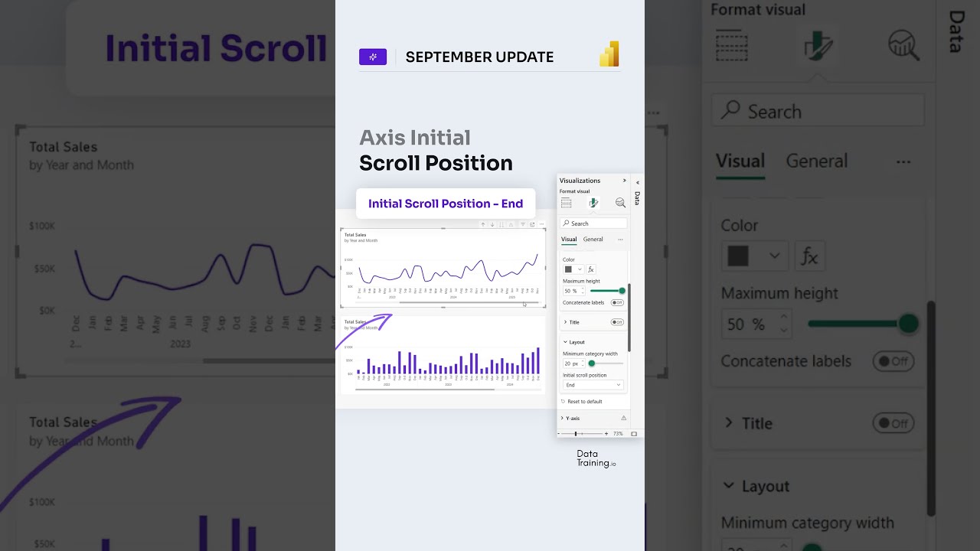Go to next hierarchy level on line chart
Viewport: 980px width, 551px height.
click(x=501, y=224)
